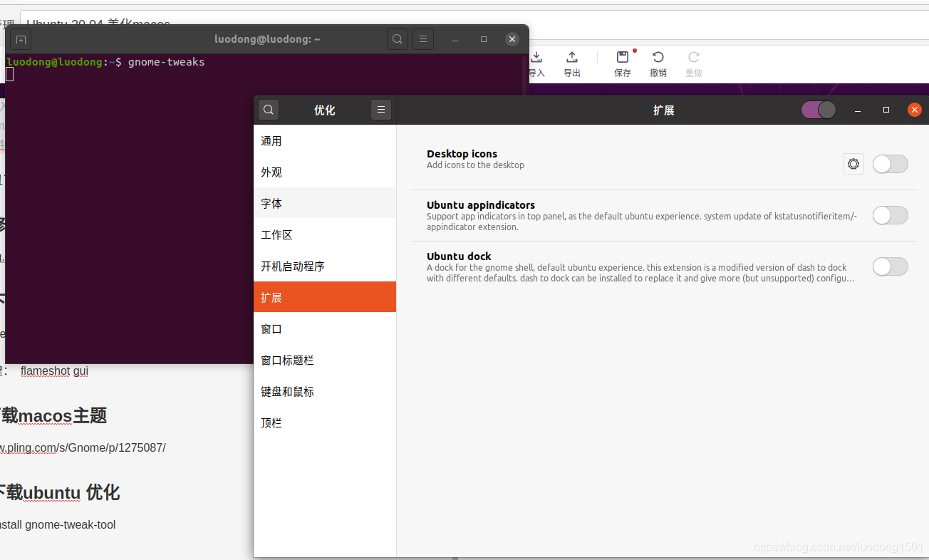Select 扩展 in the Tweaks sidebar

click(x=325, y=297)
